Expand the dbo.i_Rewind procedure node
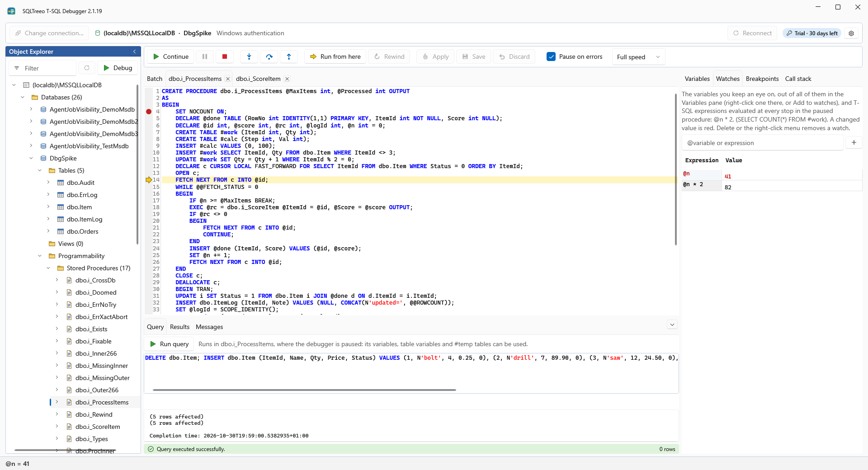Viewport: 868px width, 470px height. pyautogui.click(x=57, y=414)
